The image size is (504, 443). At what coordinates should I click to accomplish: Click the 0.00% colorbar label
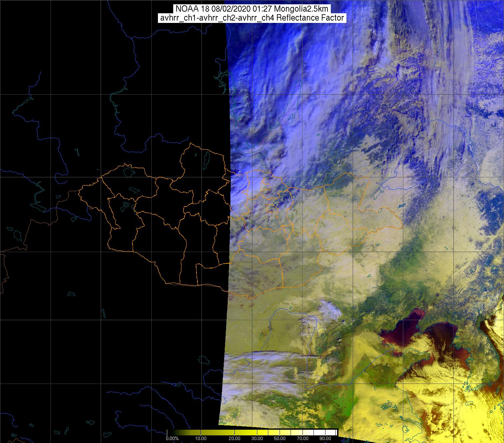pos(172,438)
